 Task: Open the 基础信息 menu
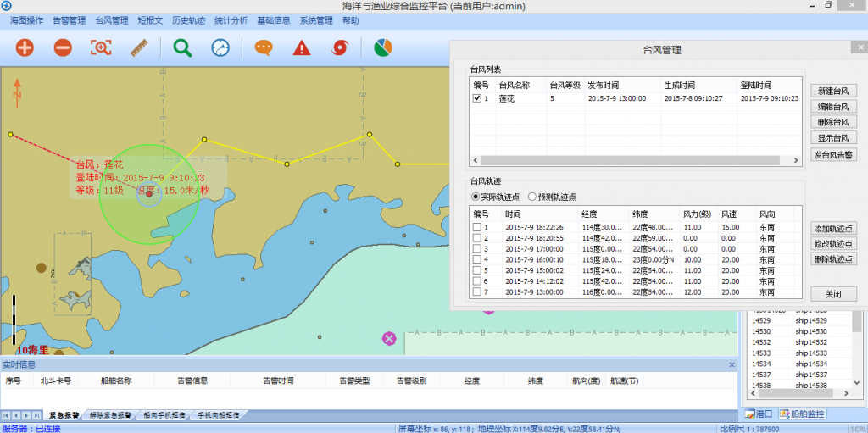point(274,21)
